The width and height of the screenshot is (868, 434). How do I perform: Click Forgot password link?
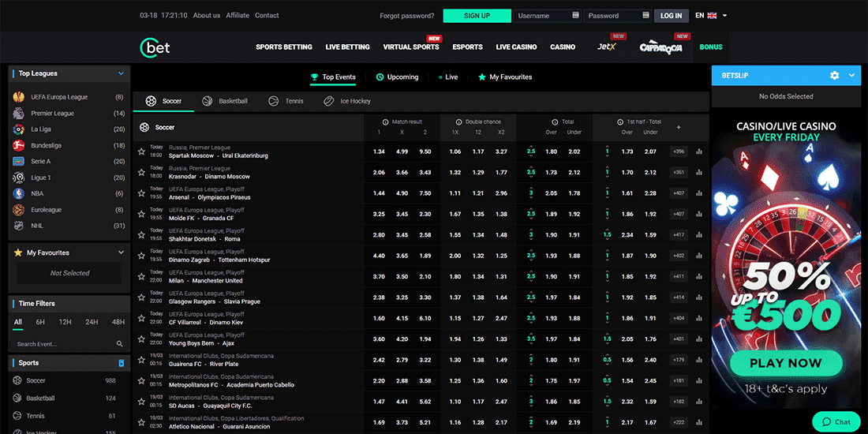[406, 16]
